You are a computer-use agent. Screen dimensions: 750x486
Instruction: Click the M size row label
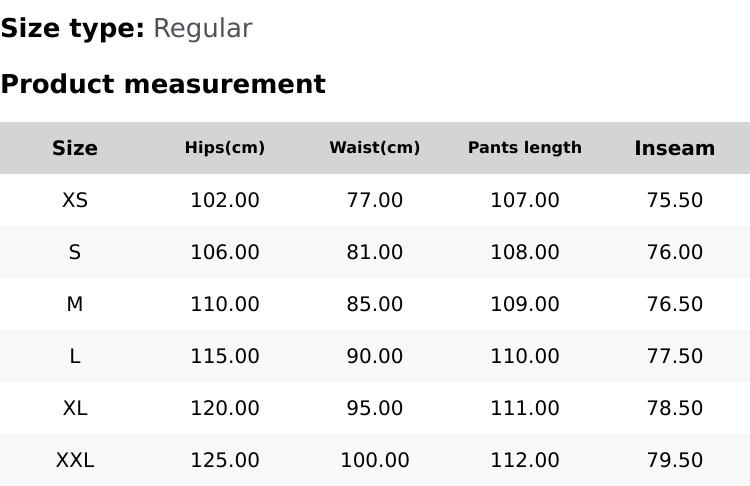point(75,304)
